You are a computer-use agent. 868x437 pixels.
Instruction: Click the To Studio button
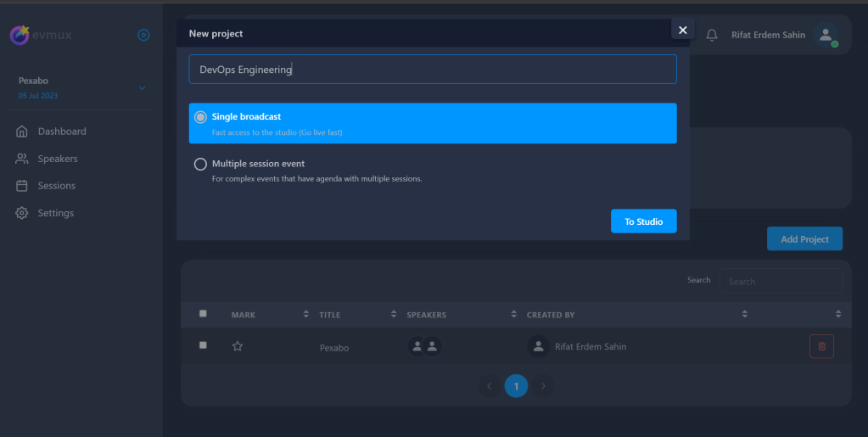click(x=643, y=221)
